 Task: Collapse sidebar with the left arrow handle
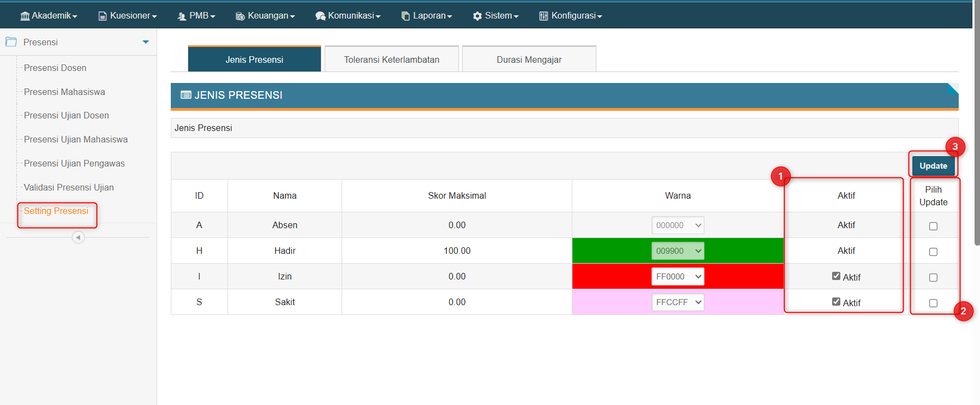click(78, 237)
